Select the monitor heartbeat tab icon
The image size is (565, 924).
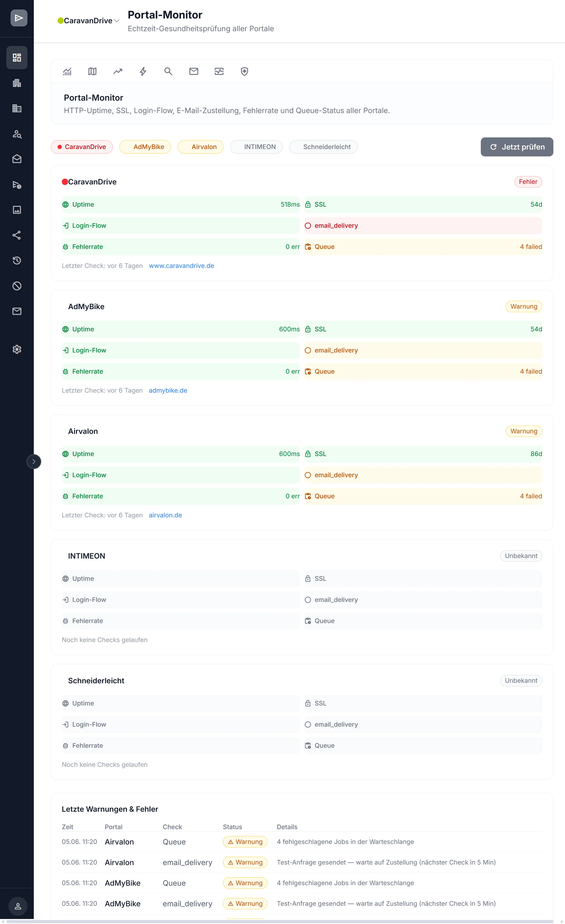219,71
